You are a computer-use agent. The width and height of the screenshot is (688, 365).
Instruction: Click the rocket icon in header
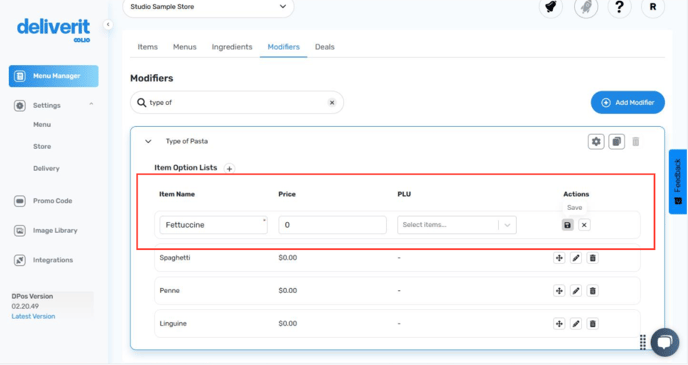coord(586,7)
